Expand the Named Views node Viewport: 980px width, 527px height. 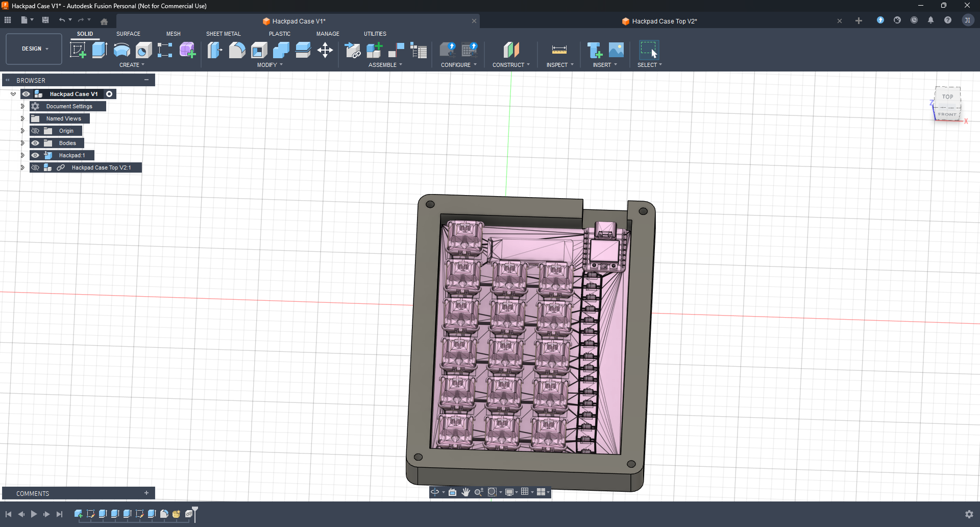[22, 118]
